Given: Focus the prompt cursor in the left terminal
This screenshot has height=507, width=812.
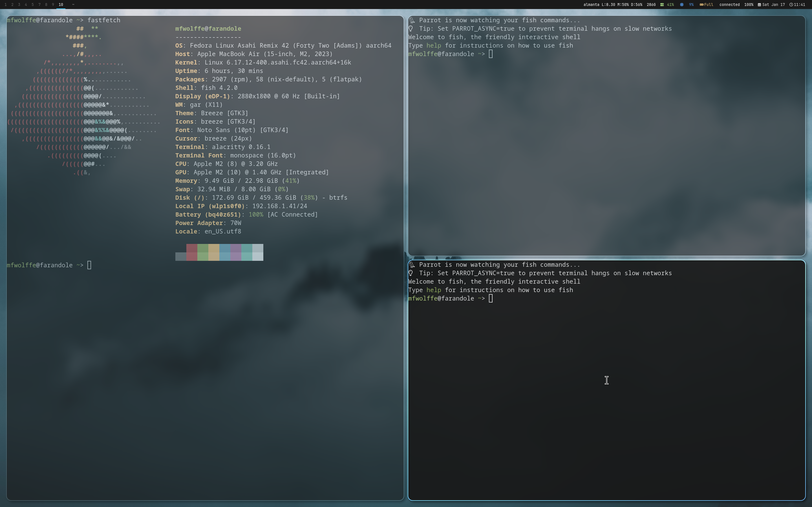Looking at the screenshot, I should tap(89, 265).
